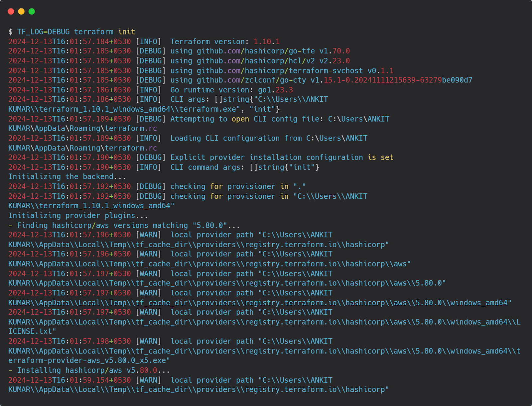
Task: Click the path ending '5.80.0\\windows_amd64"'
Action: point(260,303)
